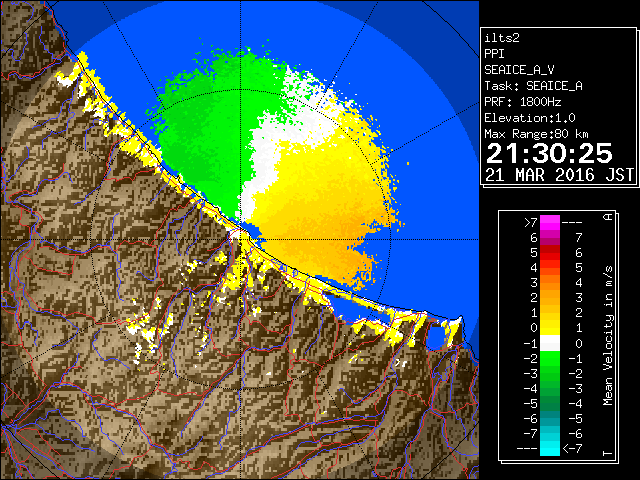640x480 pixels.
Task: Click the 'PPI' scan type label
Action: point(494,54)
